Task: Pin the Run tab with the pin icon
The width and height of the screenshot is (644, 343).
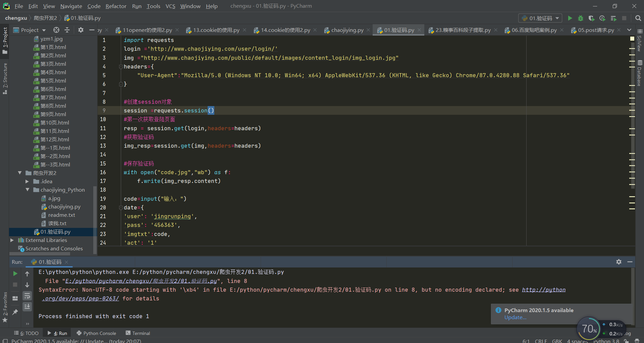Action: [15, 312]
